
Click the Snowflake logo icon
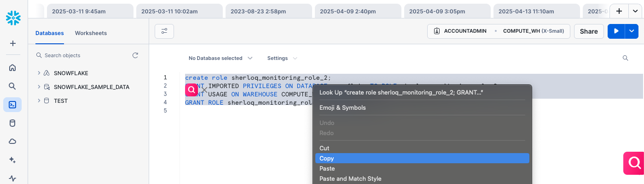coord(13,18)
